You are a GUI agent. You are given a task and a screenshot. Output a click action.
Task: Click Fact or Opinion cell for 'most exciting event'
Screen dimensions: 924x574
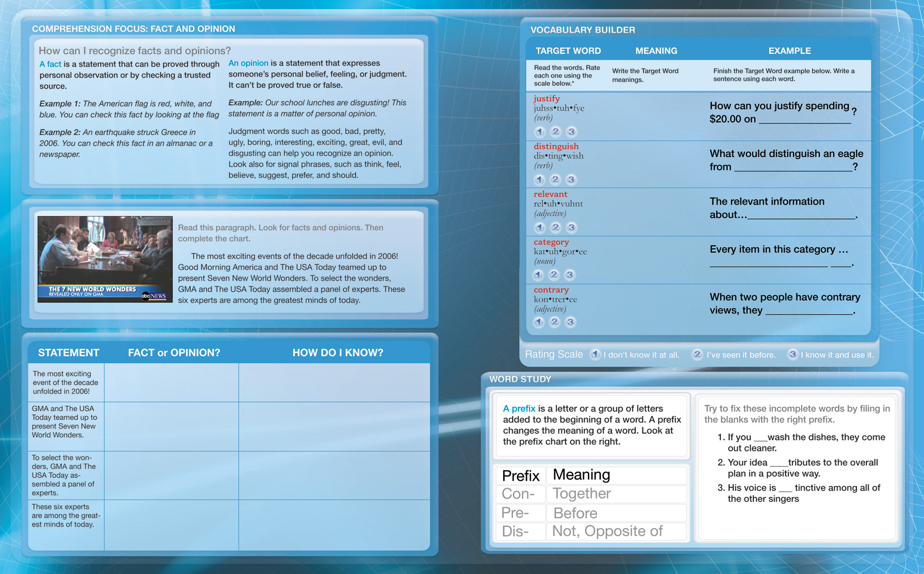pyautogui.click(x=172, y=382)
